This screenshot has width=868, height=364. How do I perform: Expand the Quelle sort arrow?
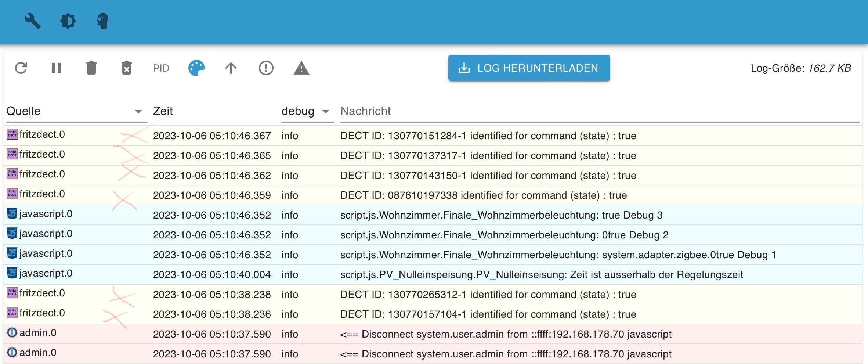coord(138,111)
